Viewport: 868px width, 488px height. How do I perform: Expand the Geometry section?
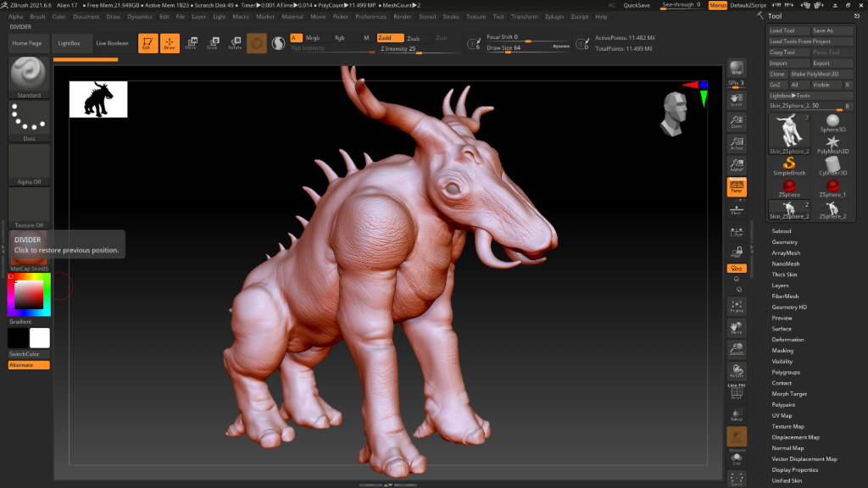(784, 241)
